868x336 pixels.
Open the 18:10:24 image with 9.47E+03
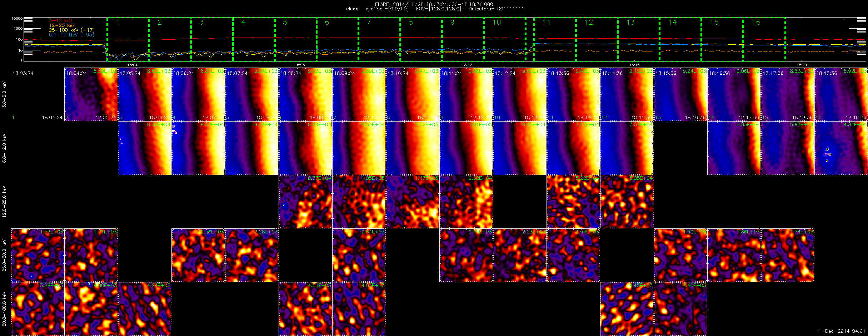pos(413,94)
